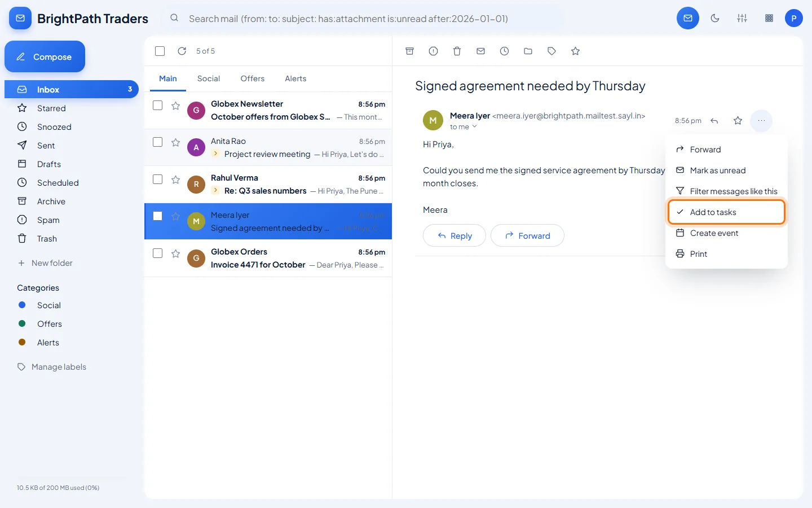This screenshot has height=508, width=812.
Task: Open the Starred folder in sidebar
Action: pos(72,108)
